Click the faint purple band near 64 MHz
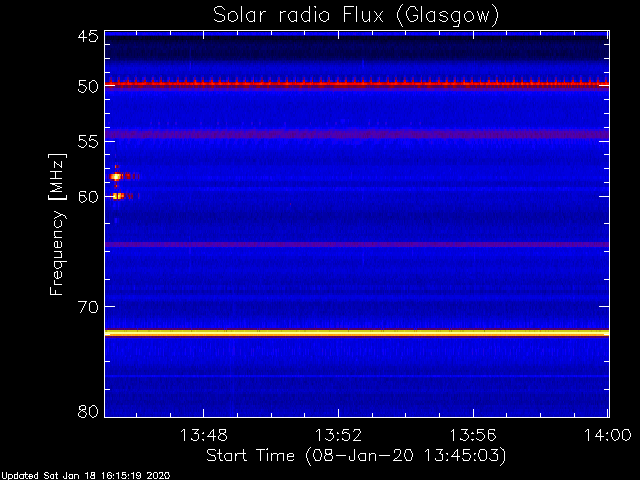Viewport: 640px width, 480px height. point(357,244)
